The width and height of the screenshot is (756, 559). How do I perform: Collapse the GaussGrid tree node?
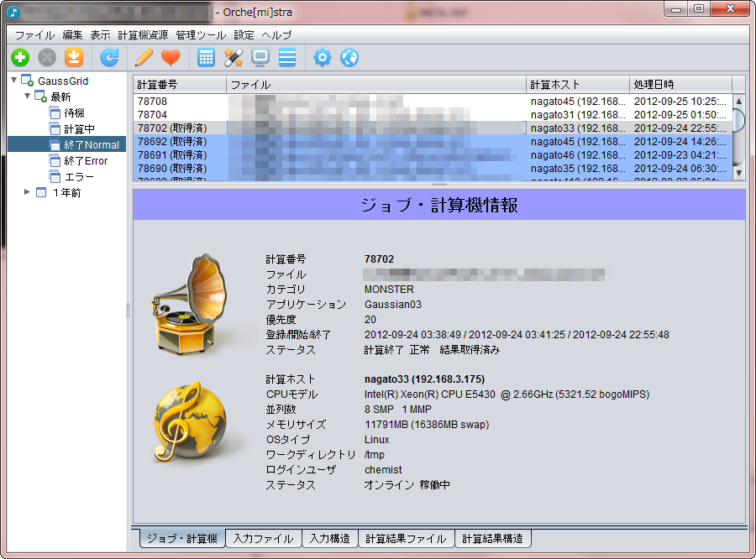point(14,81)
